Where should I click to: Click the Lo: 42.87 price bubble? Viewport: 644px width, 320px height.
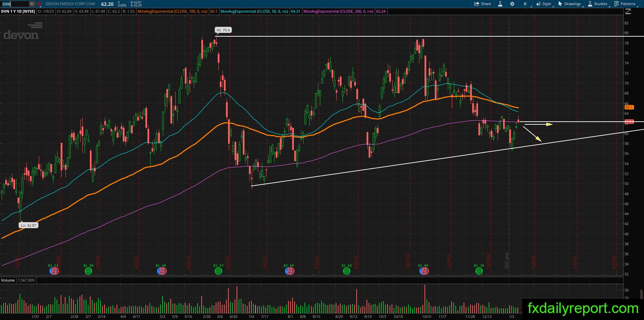[28, 225]
